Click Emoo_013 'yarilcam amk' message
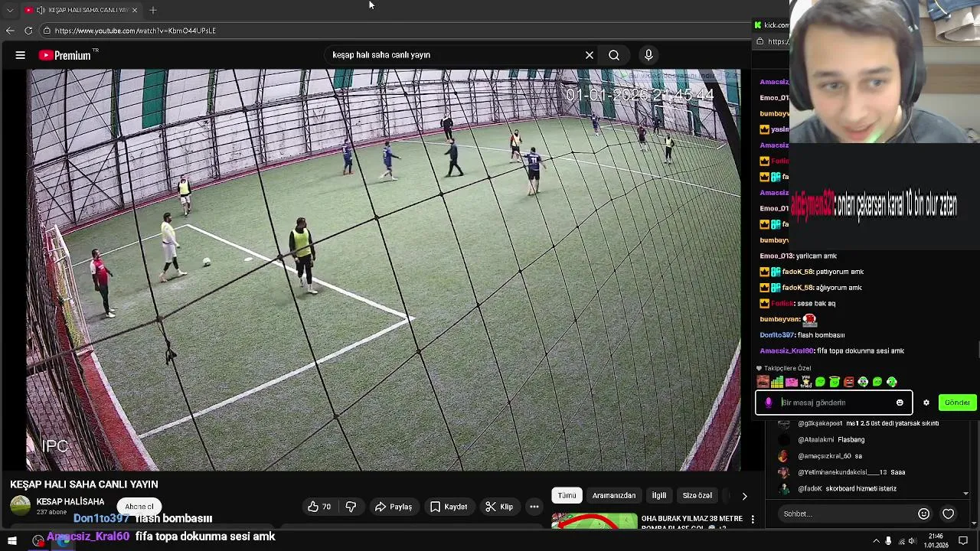This screenshot has height=551, width=980. tap(798, 256)
